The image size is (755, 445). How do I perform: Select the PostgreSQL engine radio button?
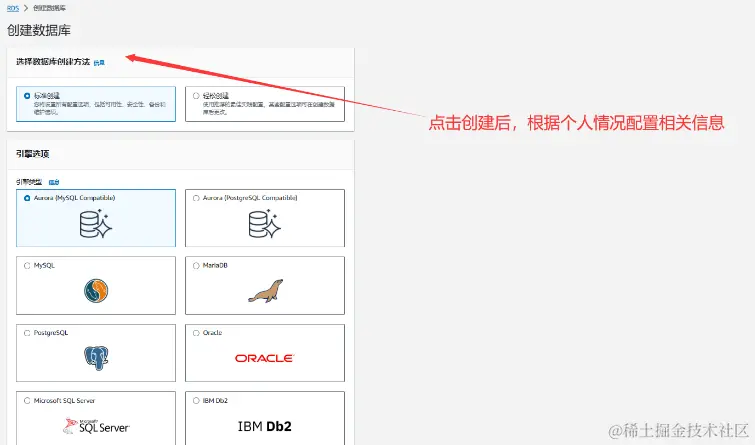[27, 333]
